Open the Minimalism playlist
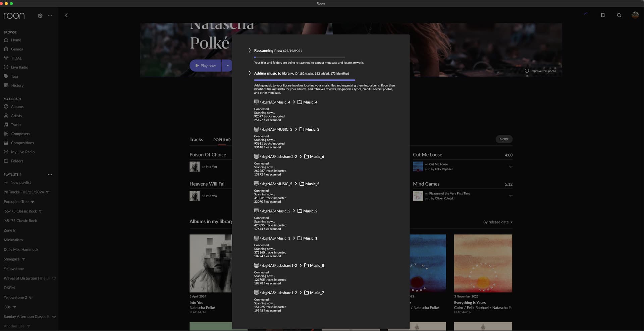The image size is (644, 331). (x=13, y=240)
